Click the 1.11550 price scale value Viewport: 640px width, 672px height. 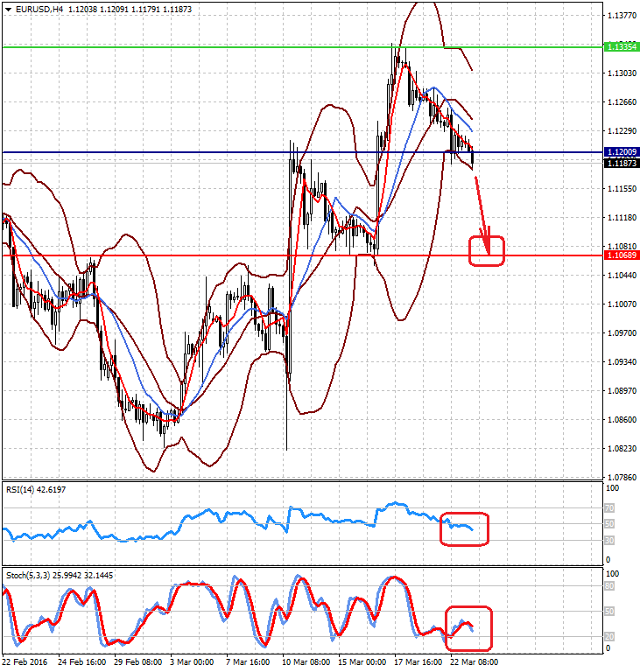622,189
